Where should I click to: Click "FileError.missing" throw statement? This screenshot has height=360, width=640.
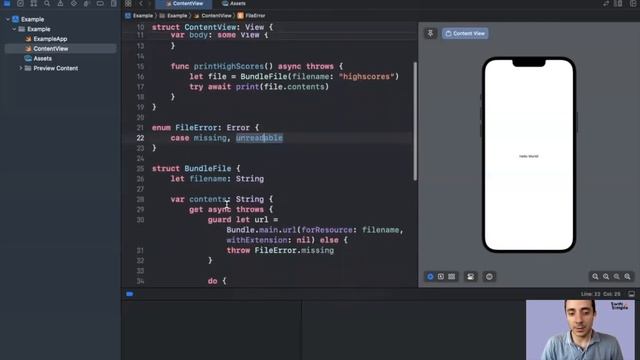point(294,250)
